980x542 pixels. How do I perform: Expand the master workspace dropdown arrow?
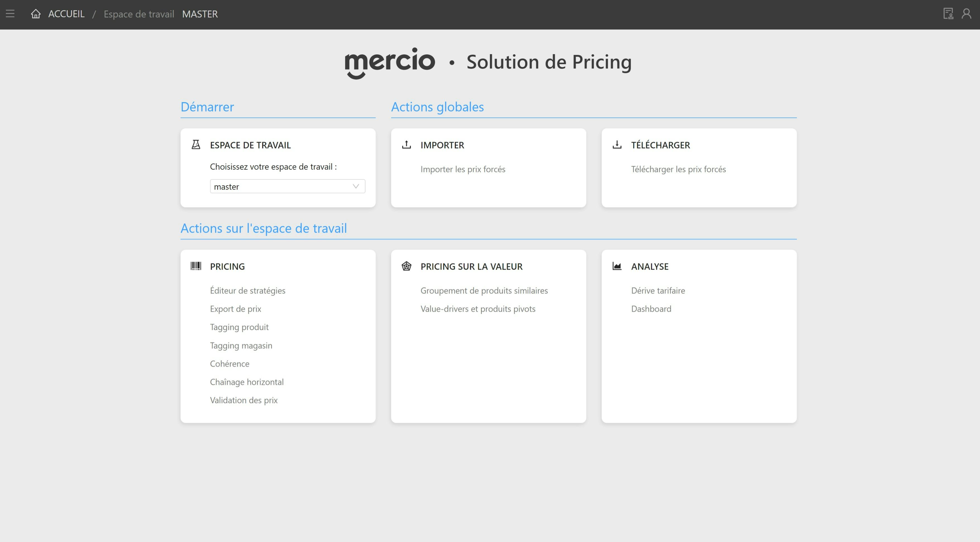(356, 186)
